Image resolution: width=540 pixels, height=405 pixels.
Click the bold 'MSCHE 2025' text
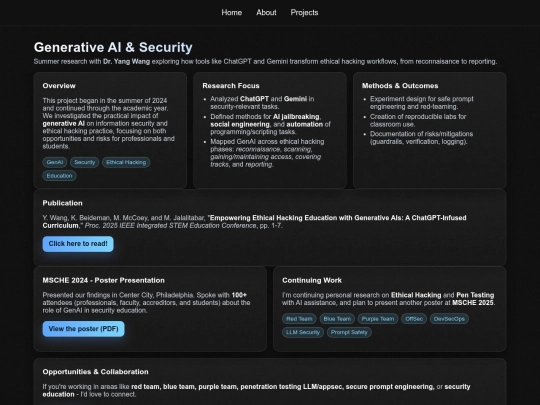pos(473,303)
